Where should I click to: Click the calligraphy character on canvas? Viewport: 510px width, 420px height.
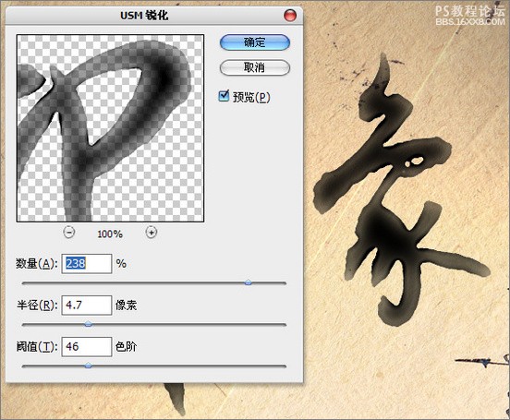pyautogui.click(x=402, y=192)
